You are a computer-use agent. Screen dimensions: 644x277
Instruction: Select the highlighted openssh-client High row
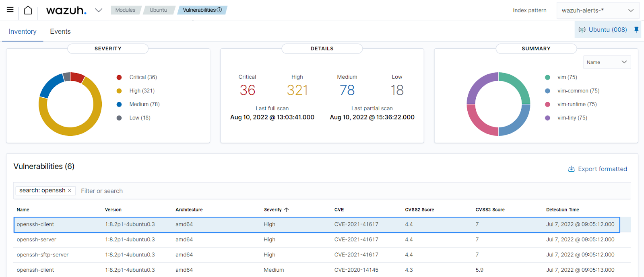click(317, 225)
